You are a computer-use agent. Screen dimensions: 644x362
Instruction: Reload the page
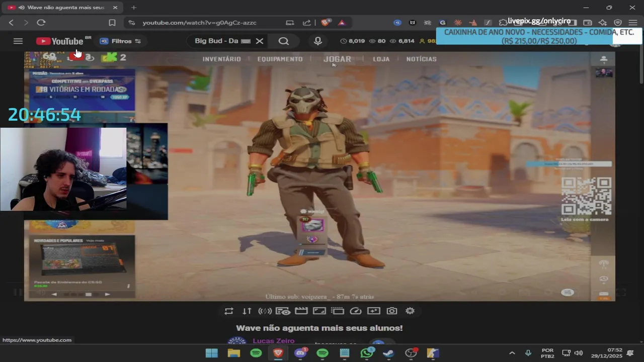click(x=41, y=23)
